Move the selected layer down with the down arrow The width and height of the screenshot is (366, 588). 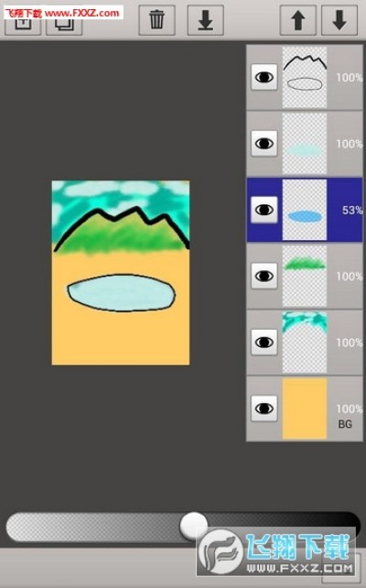[339, 20]
